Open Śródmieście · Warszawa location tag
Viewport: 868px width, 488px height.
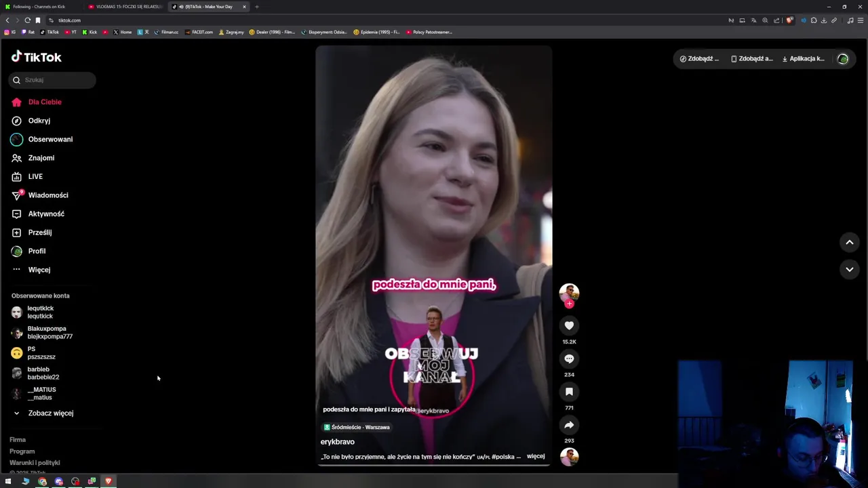click(x=357, y=427)
